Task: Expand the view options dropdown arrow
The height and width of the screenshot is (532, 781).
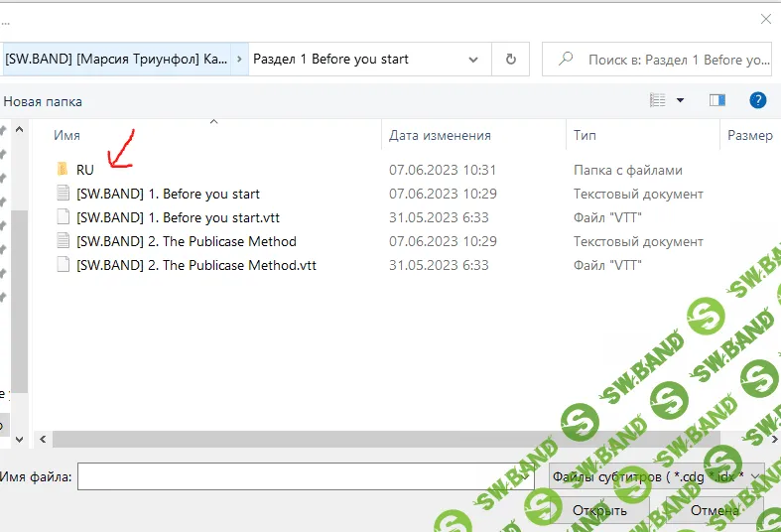Action: pos(681,100)
